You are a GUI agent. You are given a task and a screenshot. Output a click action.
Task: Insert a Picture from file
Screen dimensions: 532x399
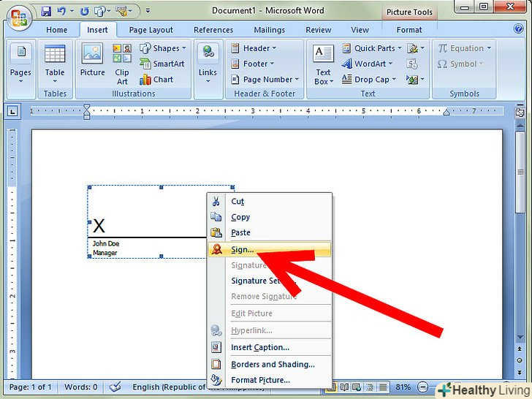92,59
